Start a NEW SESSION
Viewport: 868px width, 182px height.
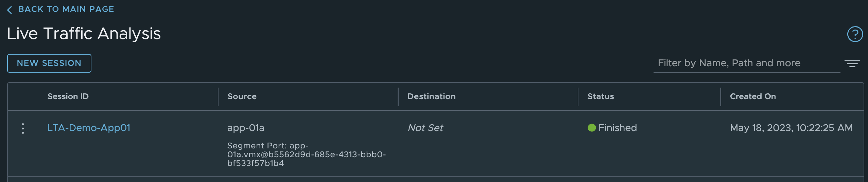pos(49,63)
